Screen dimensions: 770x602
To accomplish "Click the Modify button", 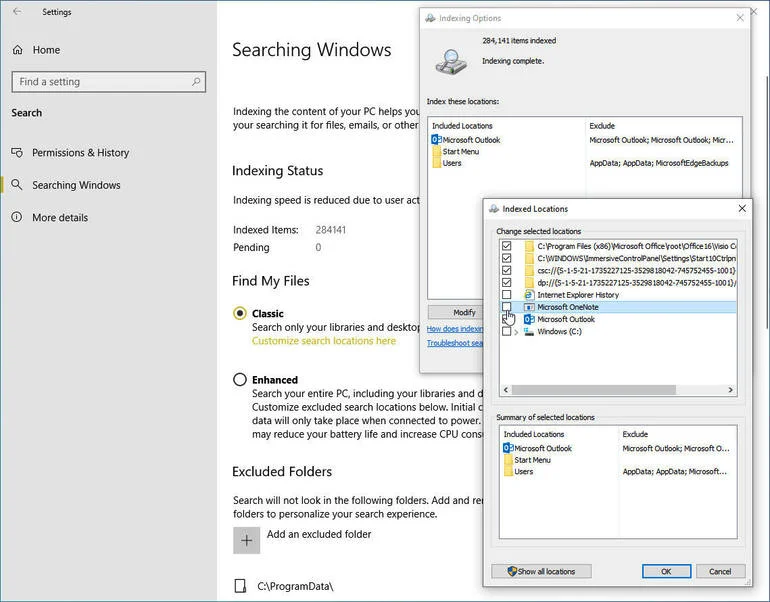I will coord(455,312).
